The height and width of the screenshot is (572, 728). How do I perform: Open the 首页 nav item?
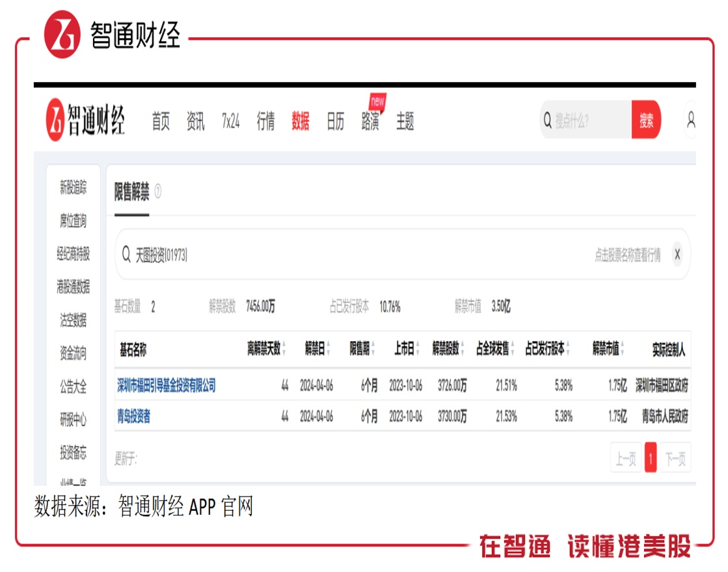click(161, 121)
